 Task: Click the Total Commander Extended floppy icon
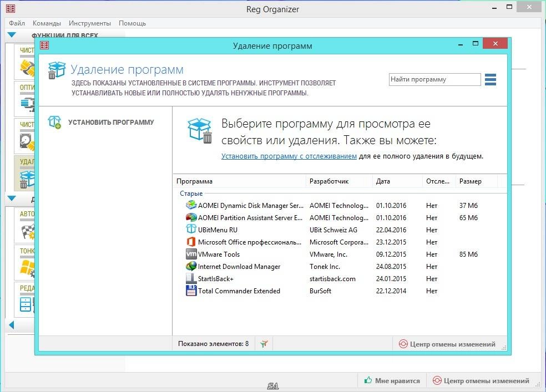pos(191,291)
